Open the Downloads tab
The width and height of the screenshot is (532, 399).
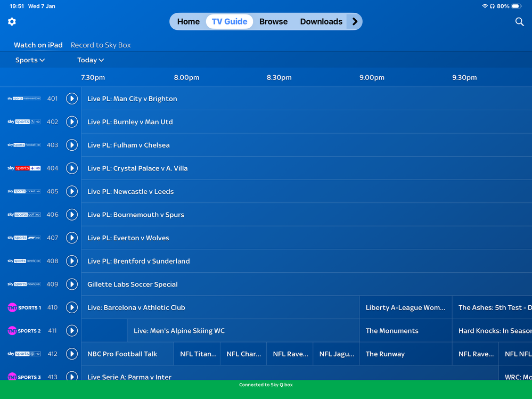(321, 22)
